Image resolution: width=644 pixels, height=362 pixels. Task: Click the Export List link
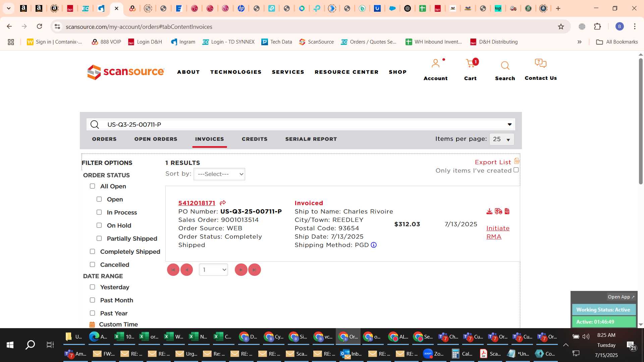point(493,162)
